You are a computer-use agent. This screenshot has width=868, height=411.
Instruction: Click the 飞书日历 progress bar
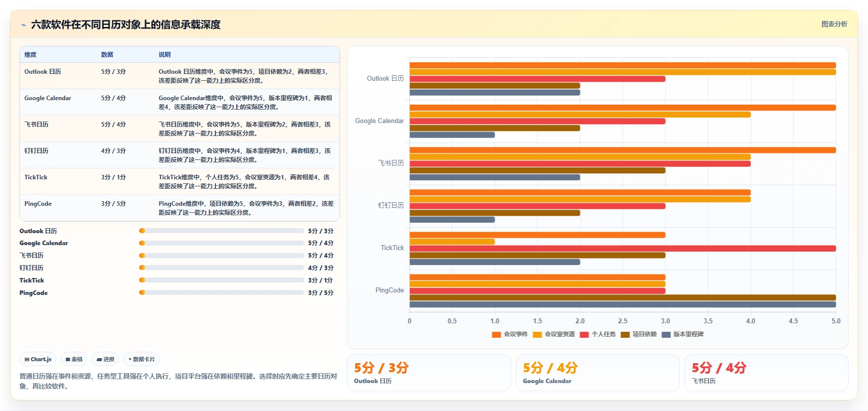221,256
